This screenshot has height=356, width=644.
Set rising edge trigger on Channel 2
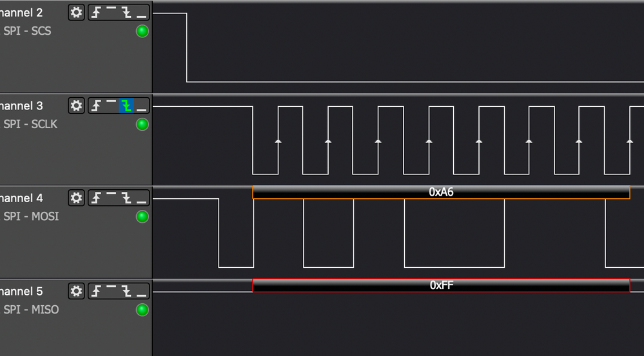pos(96,13)
